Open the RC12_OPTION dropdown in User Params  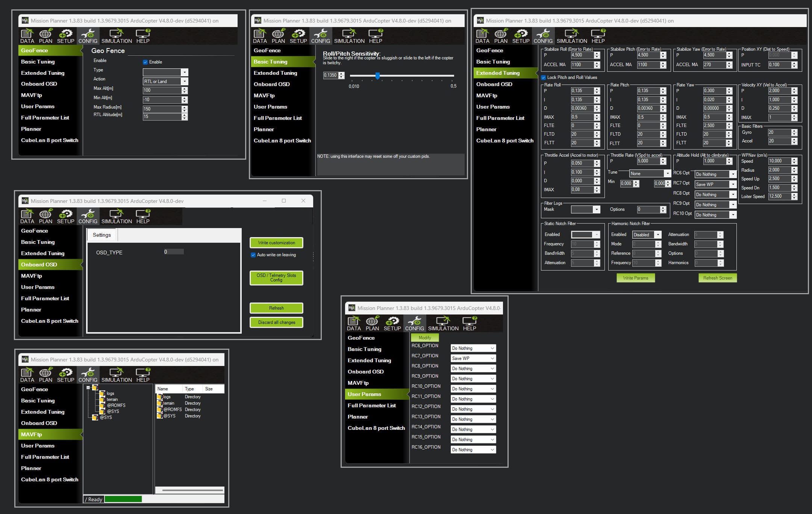[473, 409]
